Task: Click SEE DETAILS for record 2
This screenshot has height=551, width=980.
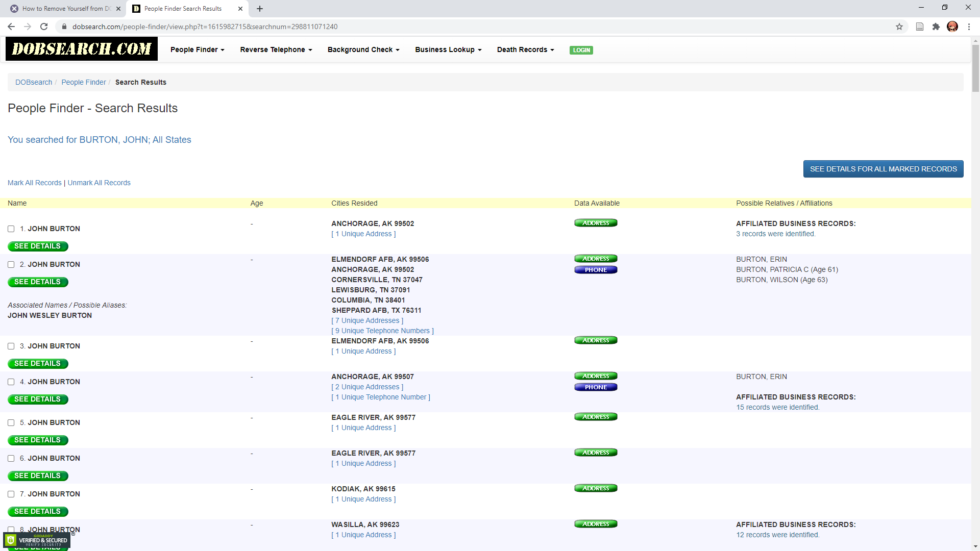Action: pyautogui.click(x=38, y=282)
